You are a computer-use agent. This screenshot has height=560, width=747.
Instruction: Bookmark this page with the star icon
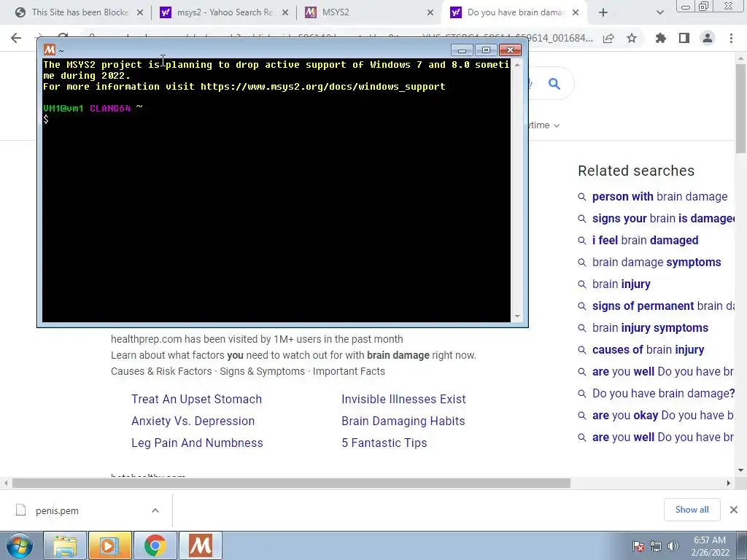pyautogui.click(x=632, y=38)
